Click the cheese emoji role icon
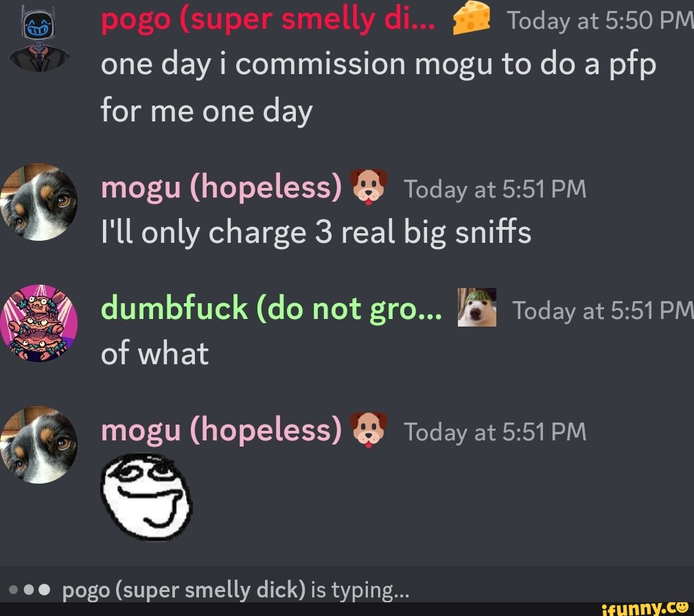This screenshot has width=694, height=616. click(x=472, y=18)
